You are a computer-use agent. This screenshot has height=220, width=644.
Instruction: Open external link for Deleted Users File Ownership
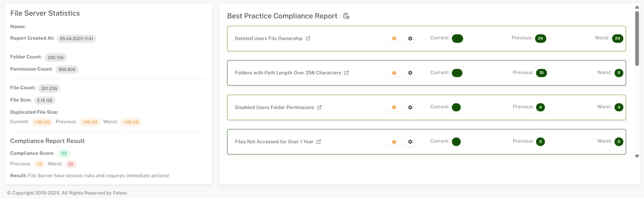(308, 38)
